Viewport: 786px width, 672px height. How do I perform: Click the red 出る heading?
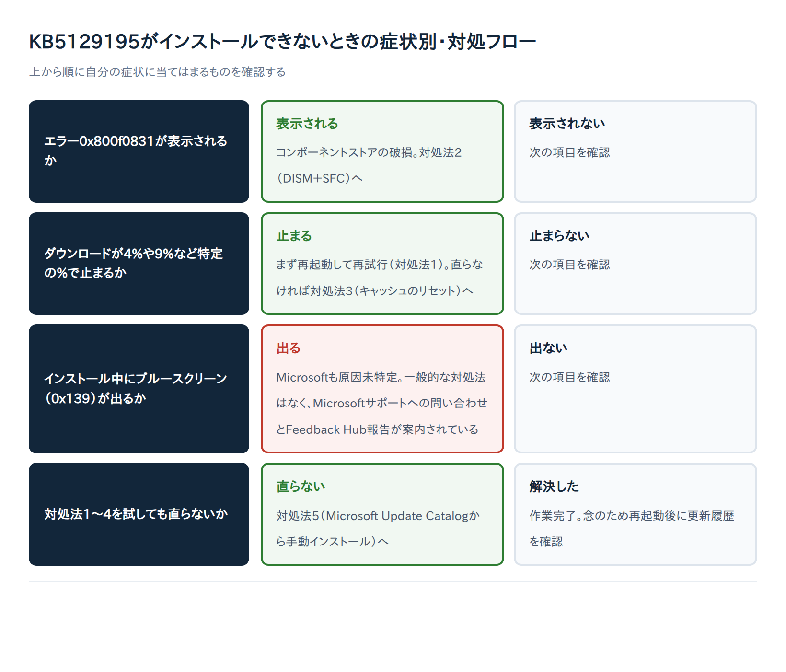pyautogui.click(x=288, y=348)
